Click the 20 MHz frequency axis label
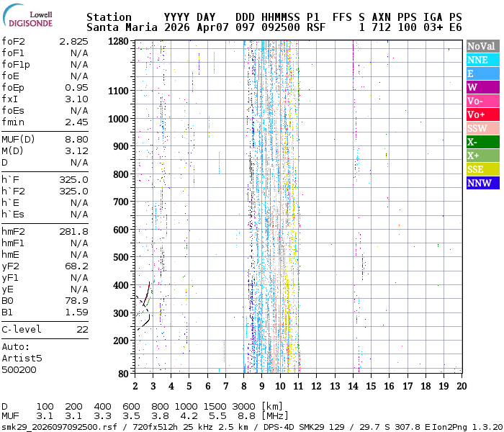Image resolution: width=504 pixels, height=432 pixels. tap(461, 386)
